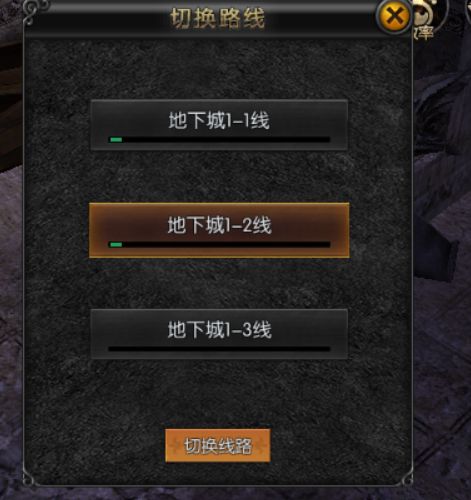Select the highlighted 地下城1-2线 channel
Screen dimensions: 471x500
[219, 230]
